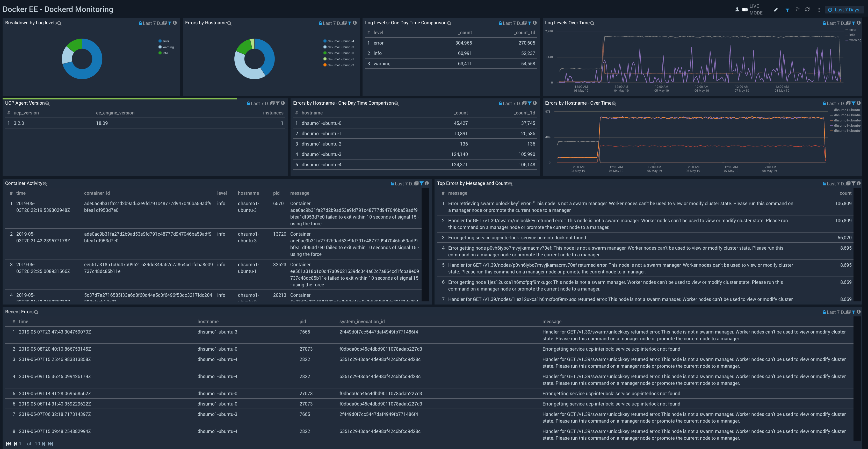
Task: Click magnifier next to Top Errors by Message
Action: [510, 184]
